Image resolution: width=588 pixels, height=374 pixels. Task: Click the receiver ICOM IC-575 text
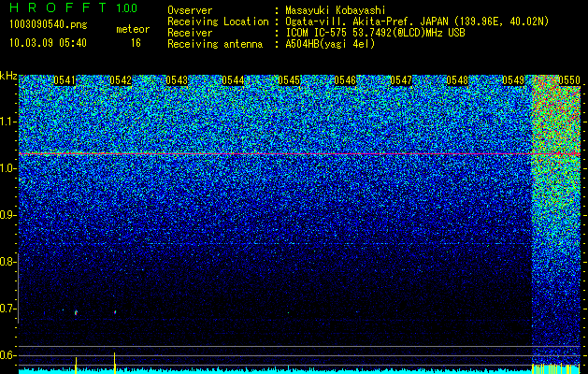tap(316, 33)
